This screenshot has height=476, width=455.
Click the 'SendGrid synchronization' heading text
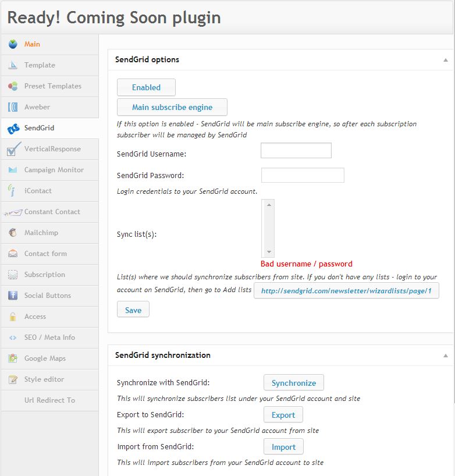click(163, 355)
